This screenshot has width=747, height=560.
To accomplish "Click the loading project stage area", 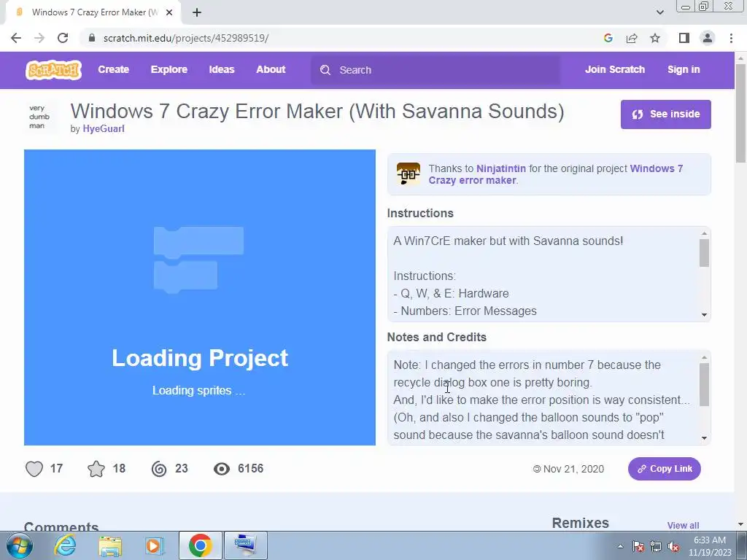I will click(x=200, y=297).
